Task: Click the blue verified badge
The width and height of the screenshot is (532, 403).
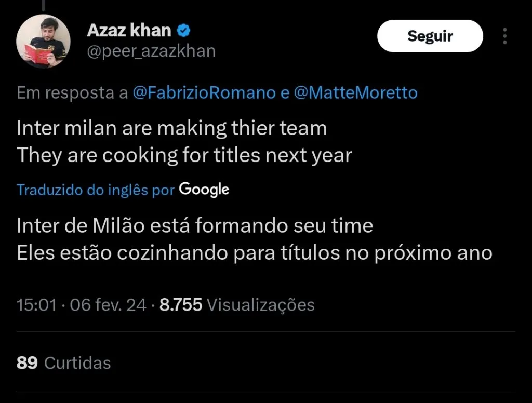Action: click(184, 31)
